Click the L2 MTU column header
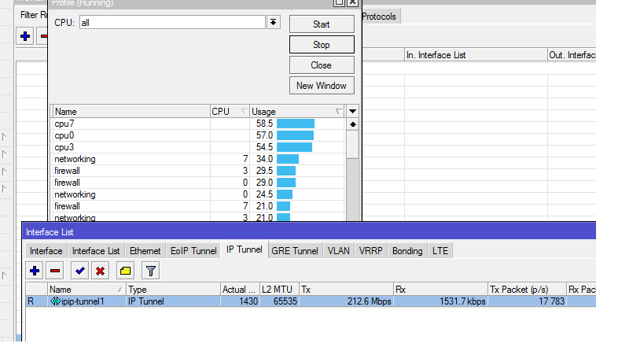Screen dimensions: 644x362 (x=280, y=290)
